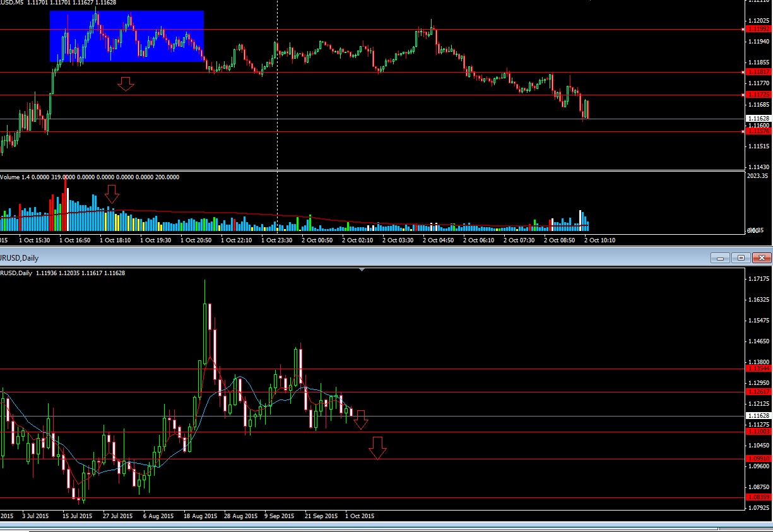This screenshot has height=532, width=773.
Task: Click the 18 Aug 2015 date label
Action: [199, 516]
